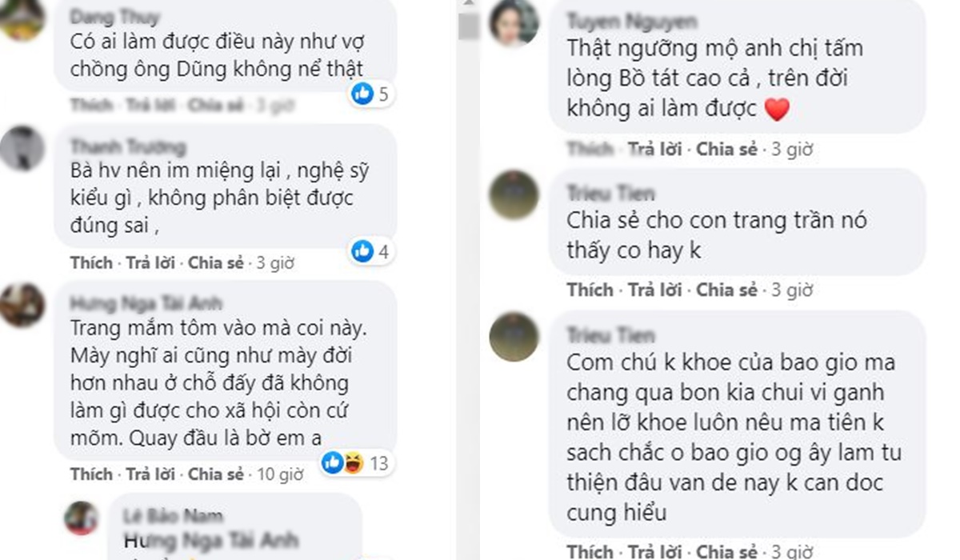960x560 pixels.
Task: Click Chia sẻ under Hưng Nga Tài Anh's comment
Action: [216, 474]
